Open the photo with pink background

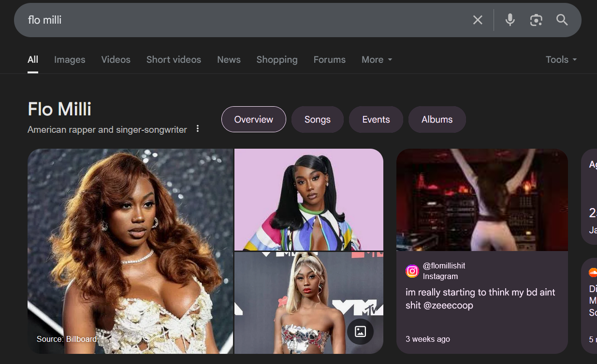coord(309,199)
